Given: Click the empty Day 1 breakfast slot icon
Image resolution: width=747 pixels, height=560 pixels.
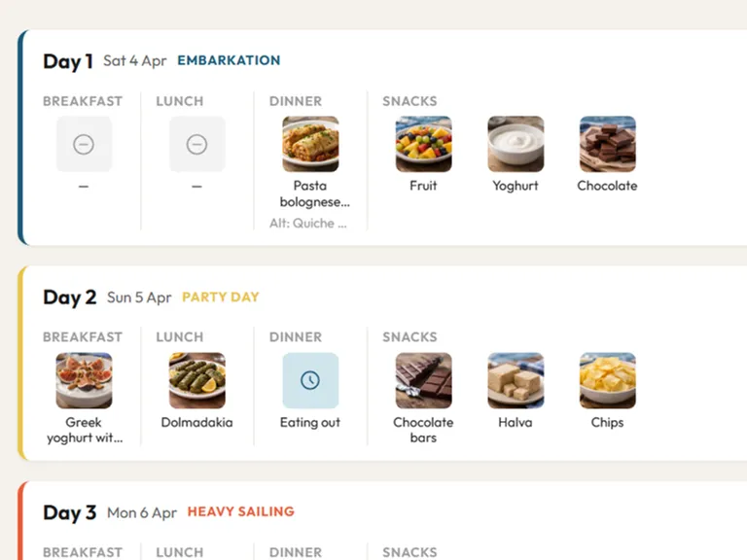Looking at the screenshot, I should pyautogui.click(x=84, y=144).
